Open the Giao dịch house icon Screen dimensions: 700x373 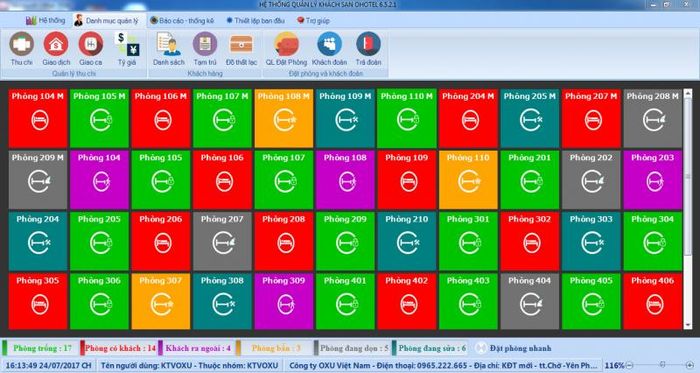coord(56,49)
